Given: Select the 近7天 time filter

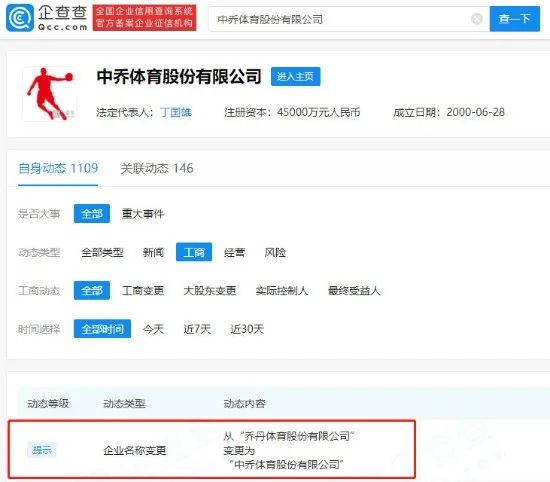Looking at the screenshot, I should point(197,329).
